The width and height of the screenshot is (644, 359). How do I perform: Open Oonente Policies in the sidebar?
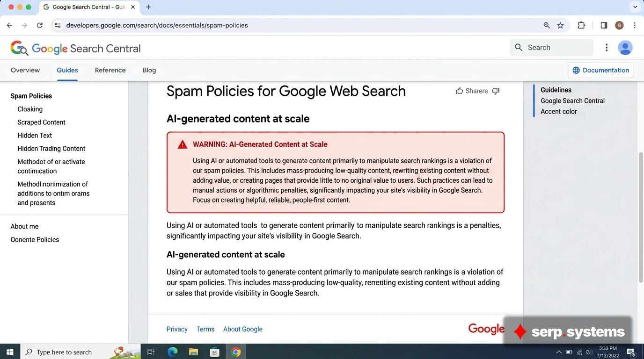[x=35, y=239]
